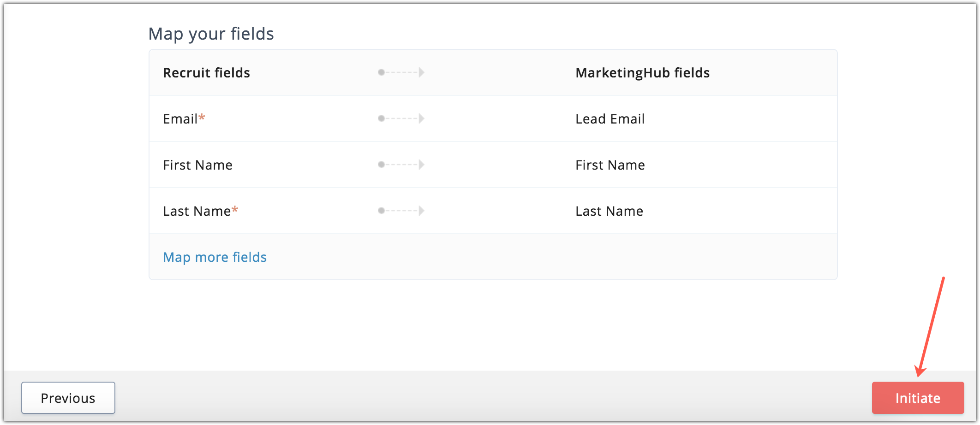This screenshot has width=980, height=425.
Task: Select the First Name recruit field
Action: pos(198,165)
